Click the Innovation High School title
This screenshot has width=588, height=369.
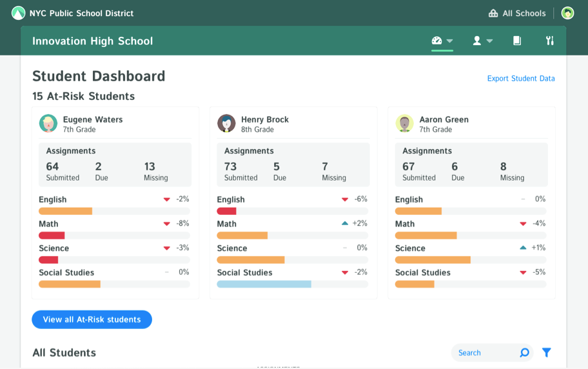[93, 41]
